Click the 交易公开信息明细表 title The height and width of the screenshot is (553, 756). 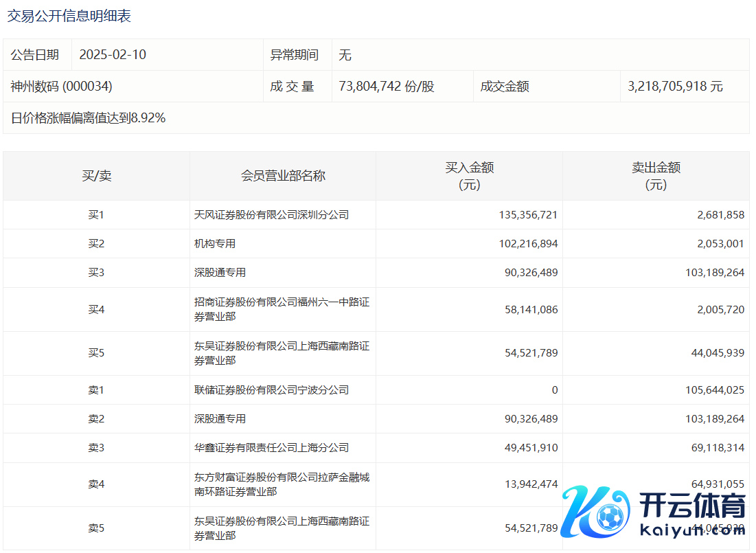[69, 16]
